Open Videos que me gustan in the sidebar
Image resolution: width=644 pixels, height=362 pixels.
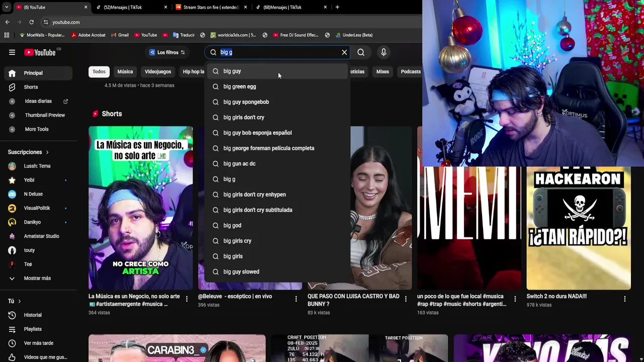pos(38,357)
